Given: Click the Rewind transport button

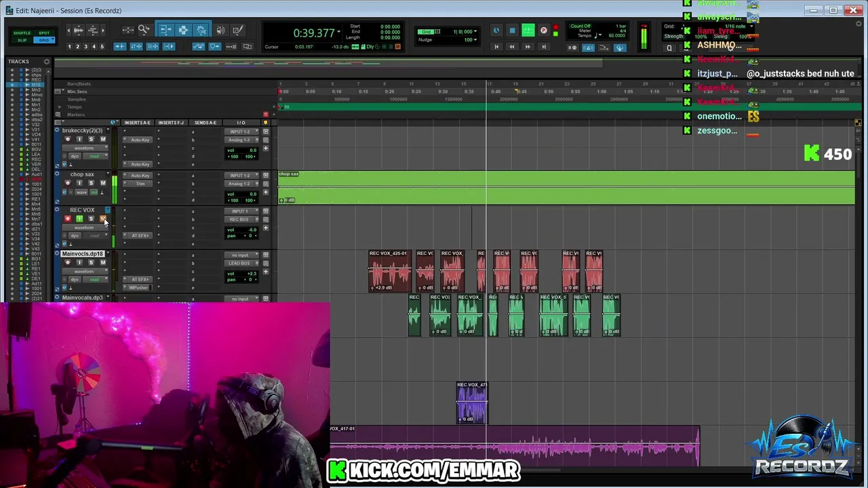Looking at the screenshot, I should pyautogui.click(x=512, y=47).
